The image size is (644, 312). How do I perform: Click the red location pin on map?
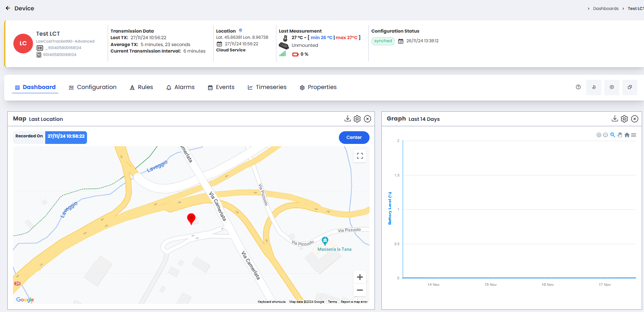[x=191, y=218]
